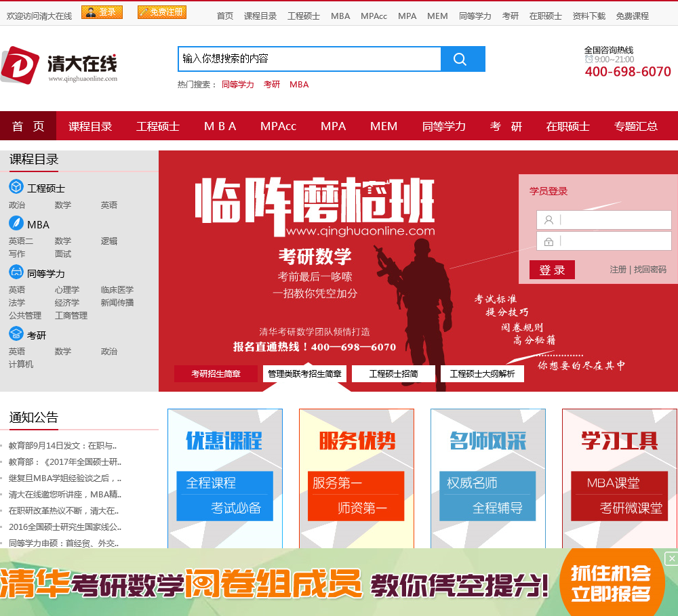Viewport: 678px width, 616px height.
Task: Open 专题汇总 in red navigation bar
Action: pos(636,126)
